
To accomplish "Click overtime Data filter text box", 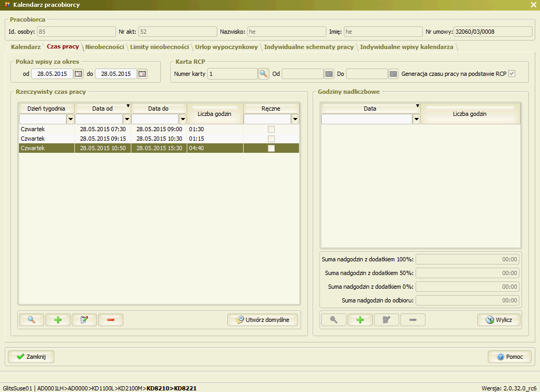I will (x=367, y=119).
